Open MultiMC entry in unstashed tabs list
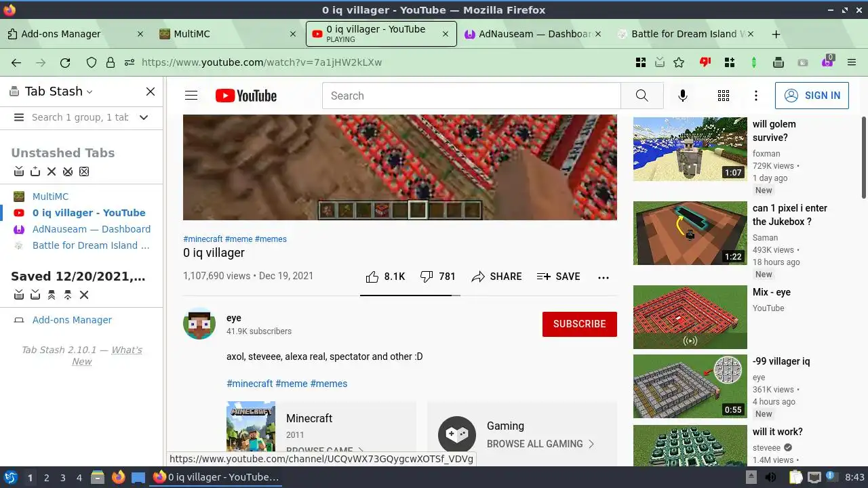This screenshot has width=868, height=488. (x=50, y=197)
